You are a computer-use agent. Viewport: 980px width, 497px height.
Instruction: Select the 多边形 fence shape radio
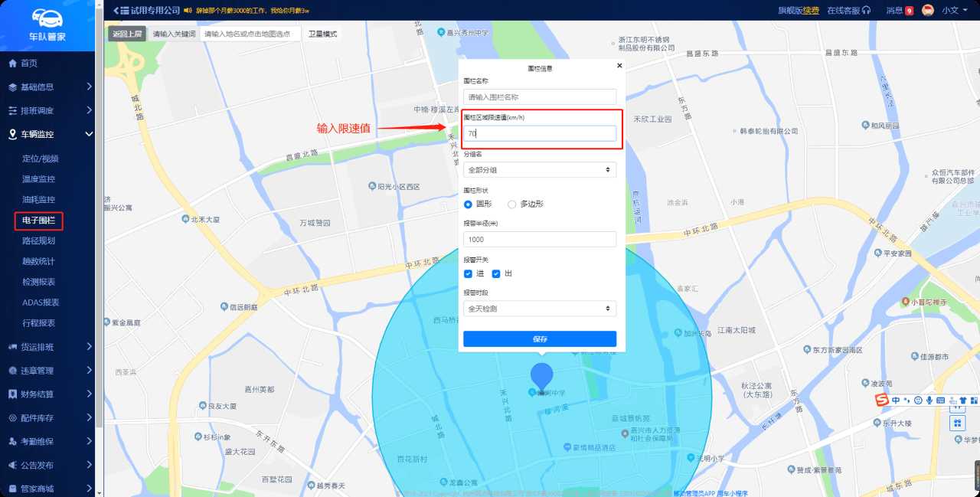(512, 204)
